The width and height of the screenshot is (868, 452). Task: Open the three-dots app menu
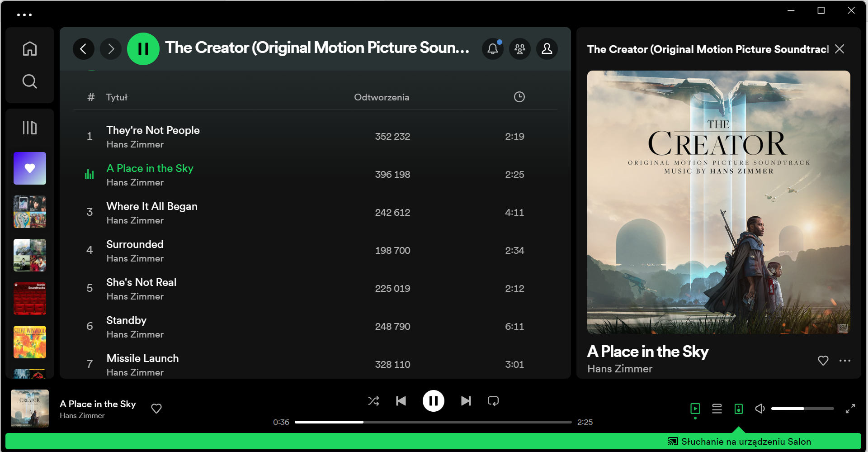point(24,15)
